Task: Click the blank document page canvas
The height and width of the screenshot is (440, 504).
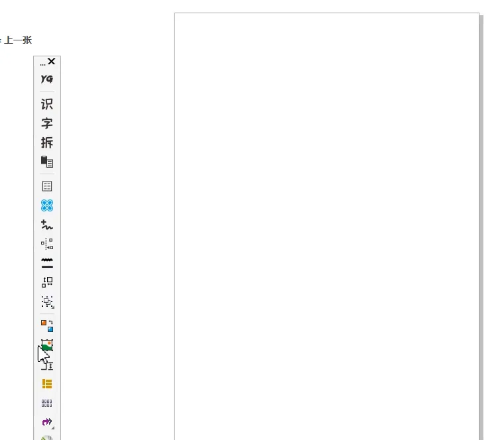Action: 327,227
